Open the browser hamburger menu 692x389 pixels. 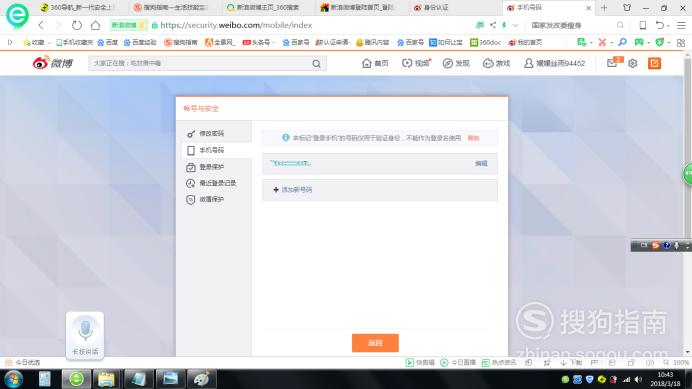click(x=681, y=25)
